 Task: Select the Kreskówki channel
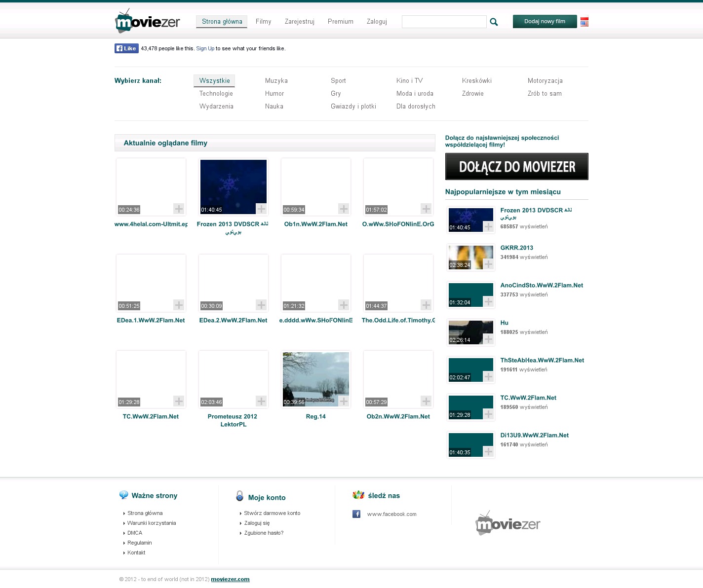[476, 81]
